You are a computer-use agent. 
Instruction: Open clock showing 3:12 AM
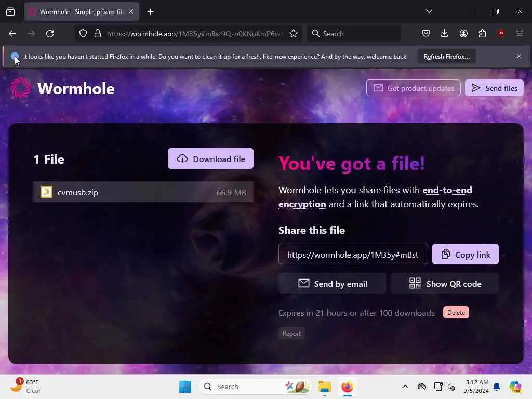tap(476, 387)
